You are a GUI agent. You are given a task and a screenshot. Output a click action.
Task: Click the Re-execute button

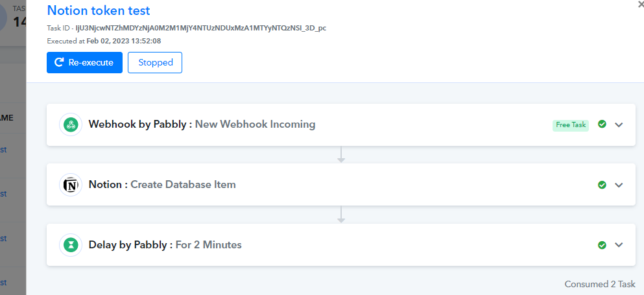coord(84,62)
